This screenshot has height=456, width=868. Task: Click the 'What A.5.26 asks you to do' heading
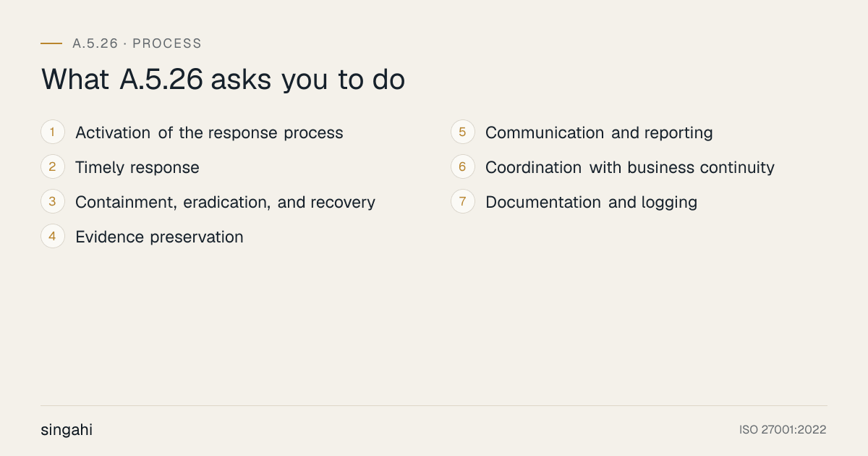[x=223, y=80]
